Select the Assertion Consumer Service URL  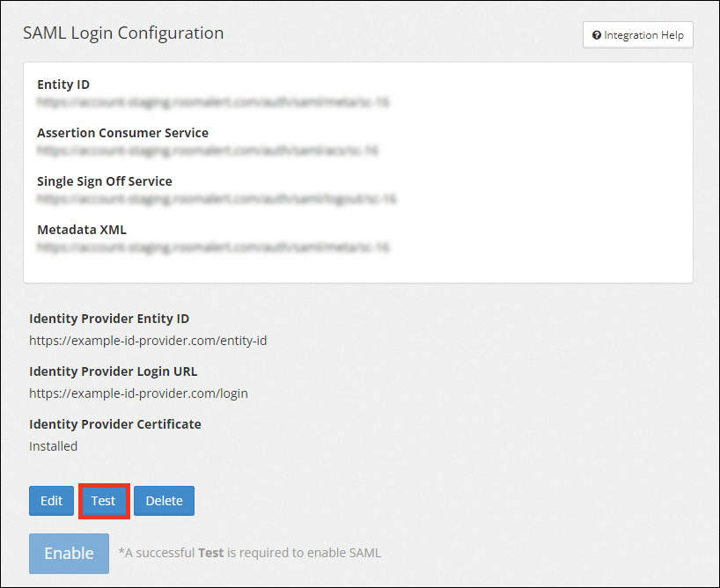tap(208, 151)
